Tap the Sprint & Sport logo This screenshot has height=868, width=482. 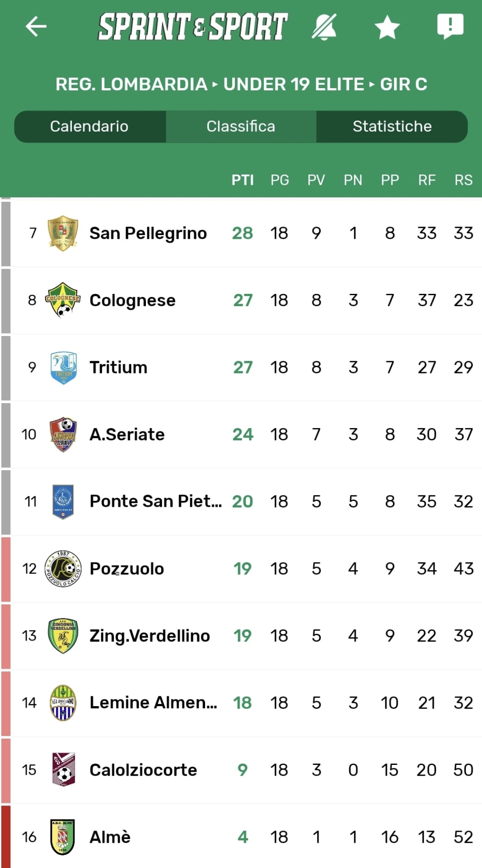click(x=193, y=26)
